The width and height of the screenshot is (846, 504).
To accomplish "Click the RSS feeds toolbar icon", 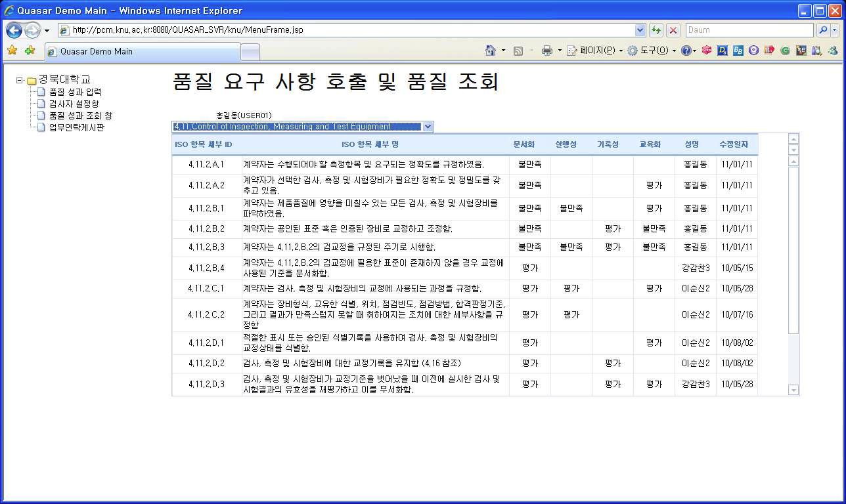I will 518,51.
